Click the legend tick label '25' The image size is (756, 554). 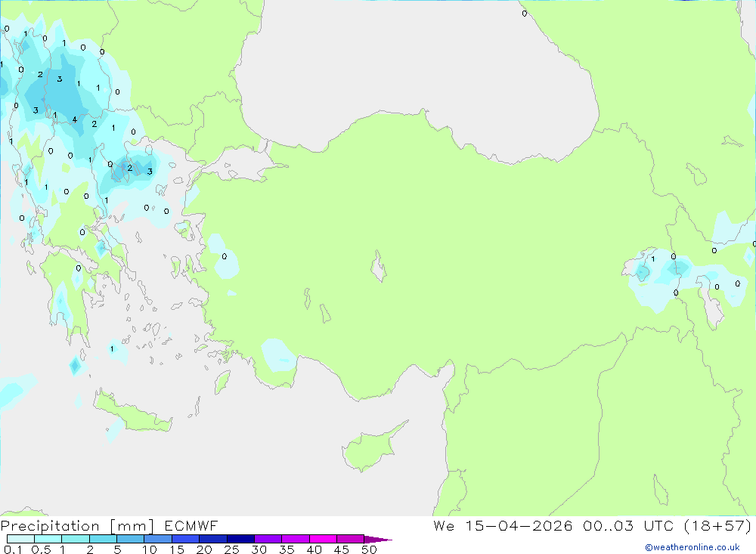tap(232, 549)
